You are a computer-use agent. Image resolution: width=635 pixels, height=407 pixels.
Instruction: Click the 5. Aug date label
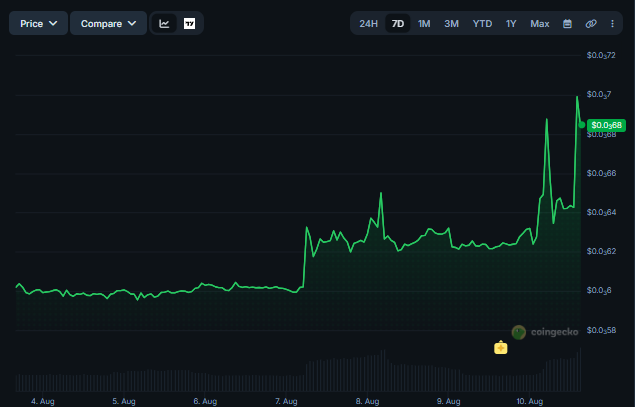tap(124, 401)
